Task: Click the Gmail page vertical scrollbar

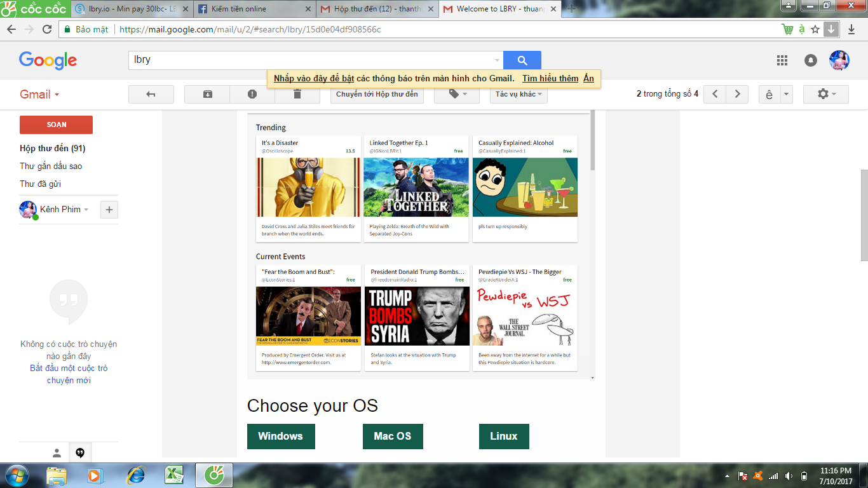Action: pos(864,215)
